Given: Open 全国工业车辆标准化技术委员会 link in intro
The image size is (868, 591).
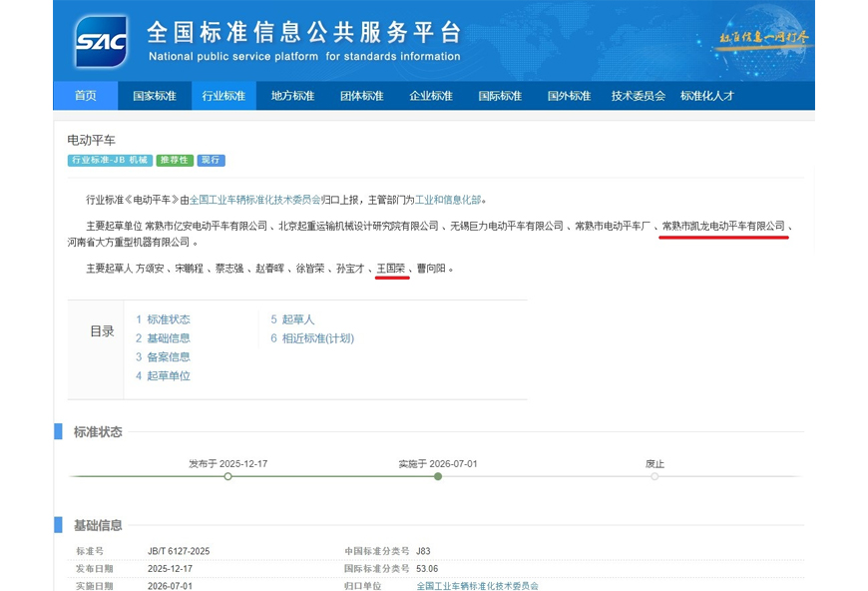Looking at the screenshot, I should point(255,200).
